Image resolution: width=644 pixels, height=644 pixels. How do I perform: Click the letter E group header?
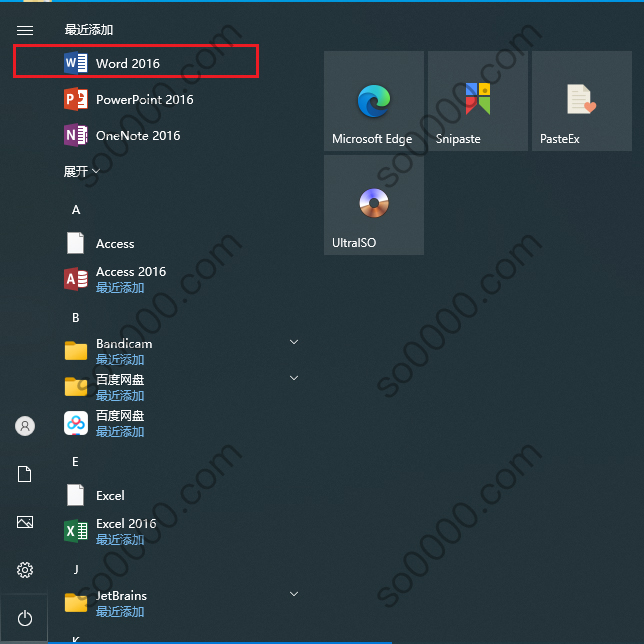click(x=76, y=462)
